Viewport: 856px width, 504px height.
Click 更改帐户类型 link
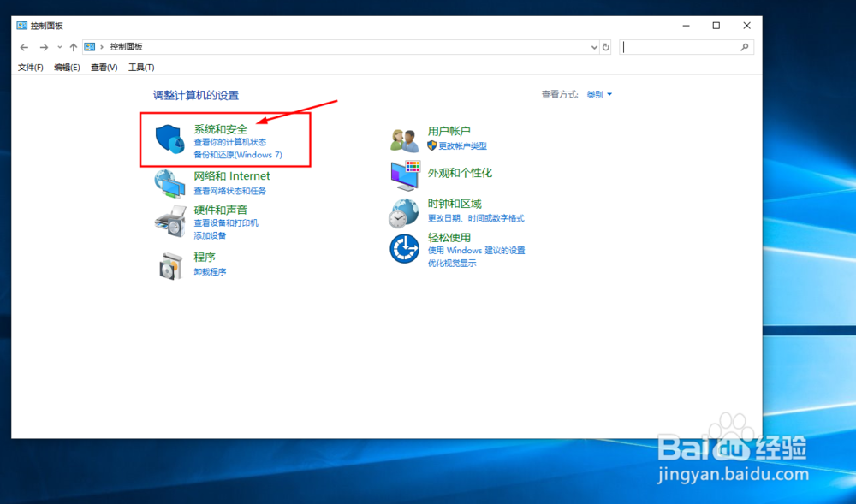point(462,146)
